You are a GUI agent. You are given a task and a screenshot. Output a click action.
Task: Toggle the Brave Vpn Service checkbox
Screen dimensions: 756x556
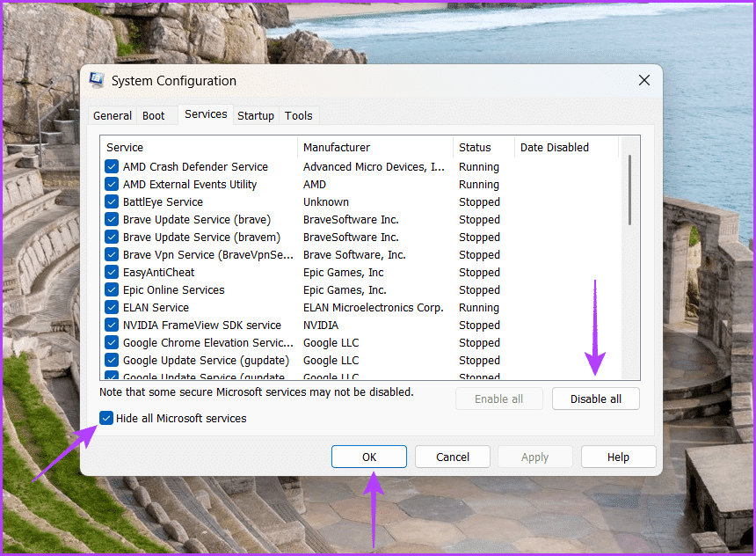coord(112,254)
